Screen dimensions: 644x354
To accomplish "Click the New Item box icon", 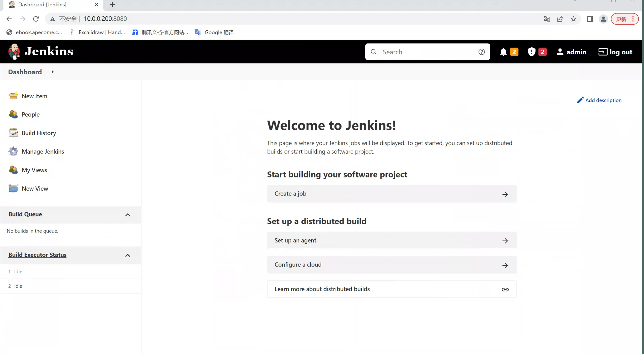I will click(13, 96).
